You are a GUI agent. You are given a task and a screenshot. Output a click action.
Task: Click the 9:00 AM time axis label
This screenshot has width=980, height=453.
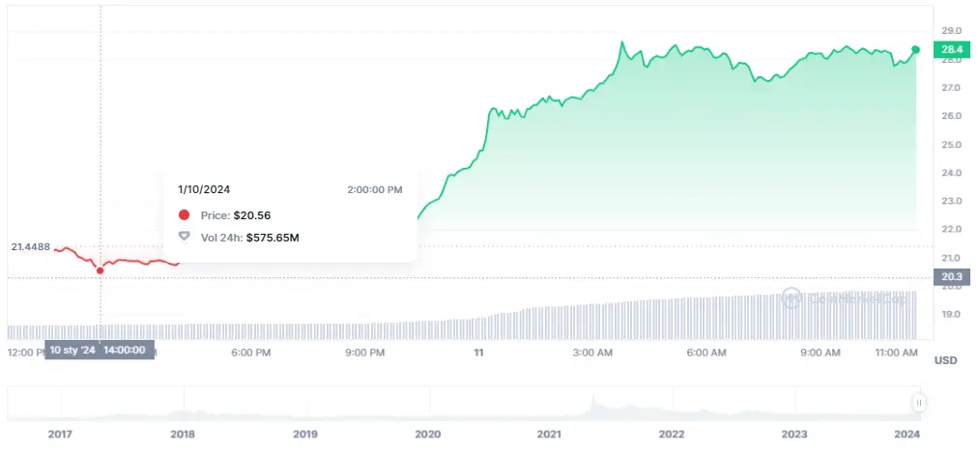820,354
